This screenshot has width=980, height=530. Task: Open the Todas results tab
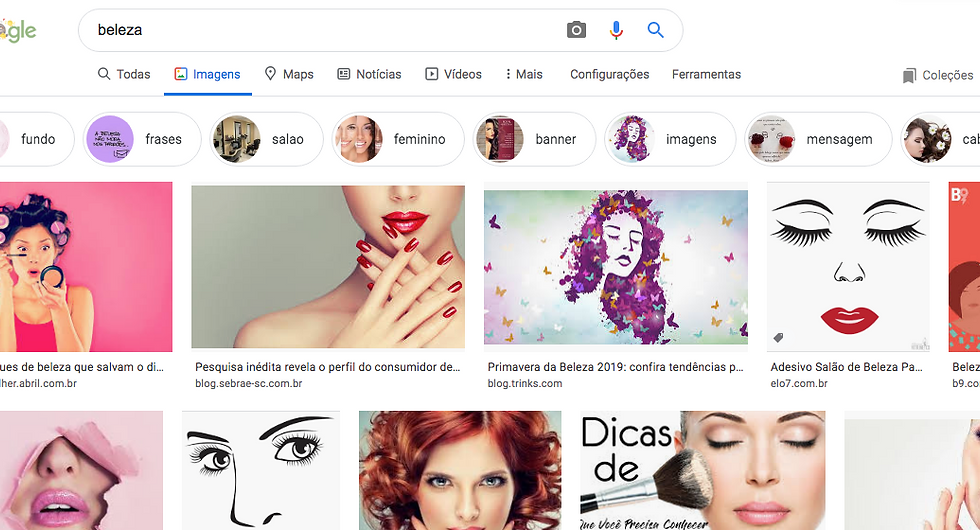(x=124, y=74)
